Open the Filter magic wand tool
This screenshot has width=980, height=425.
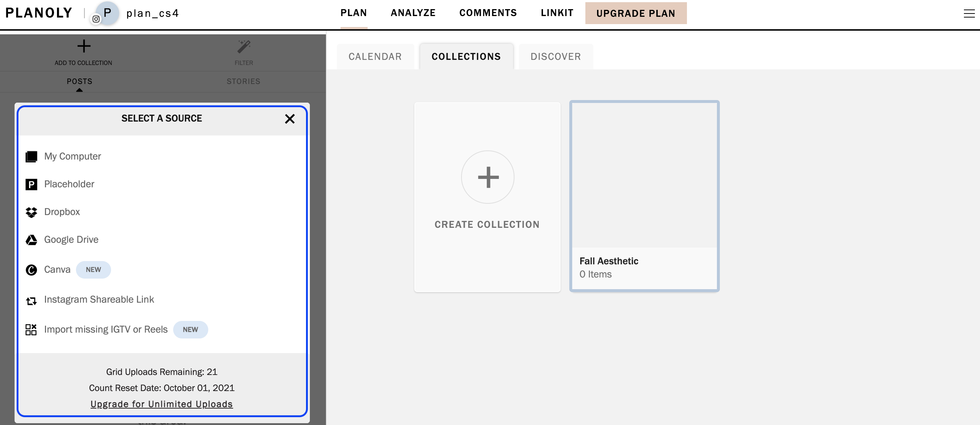point(244,47)
